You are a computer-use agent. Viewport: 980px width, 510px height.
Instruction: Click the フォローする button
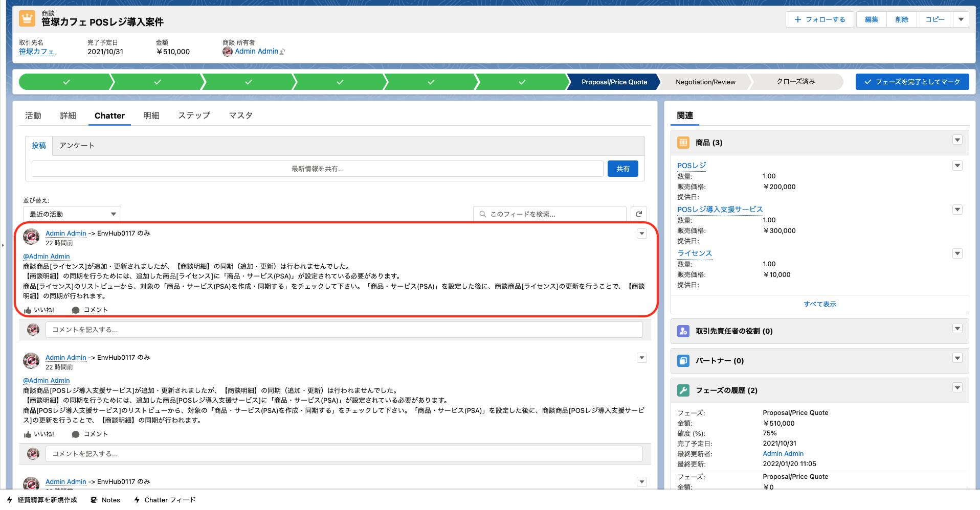(819, 19)
